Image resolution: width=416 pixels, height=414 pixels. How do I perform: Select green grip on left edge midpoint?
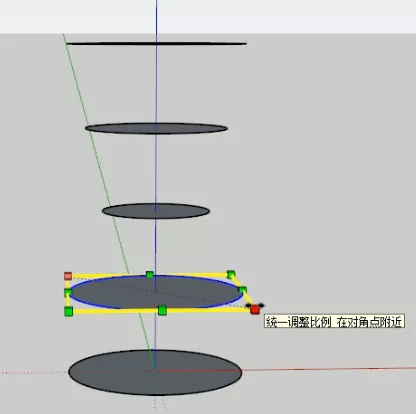[x=68, y=293]
